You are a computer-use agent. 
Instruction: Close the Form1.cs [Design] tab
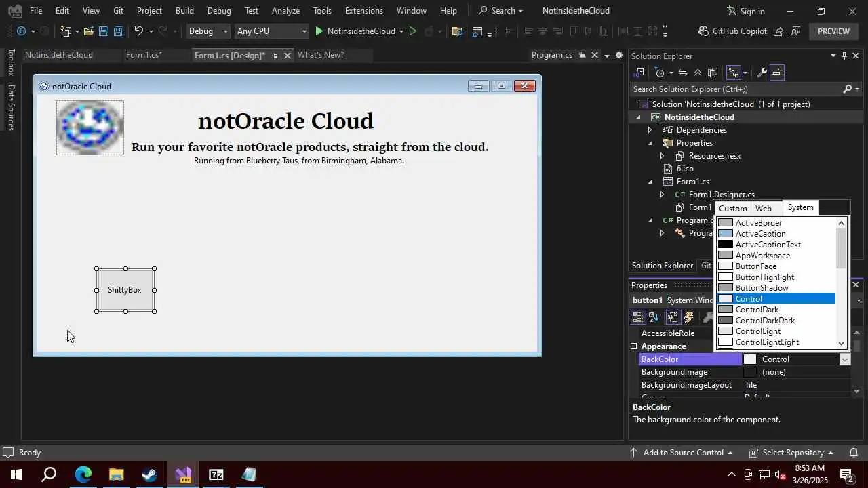point(288,56)
